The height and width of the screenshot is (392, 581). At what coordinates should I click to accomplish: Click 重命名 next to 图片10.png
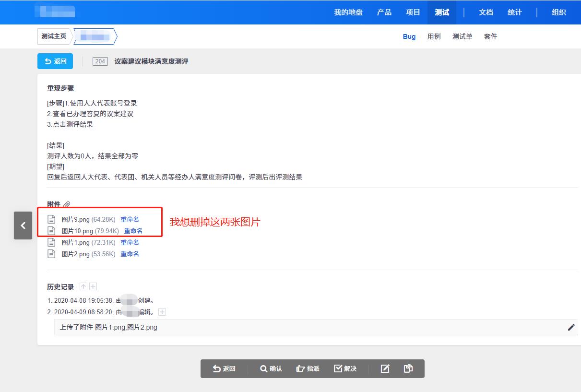pyautogui.click(x=133, y=231)
